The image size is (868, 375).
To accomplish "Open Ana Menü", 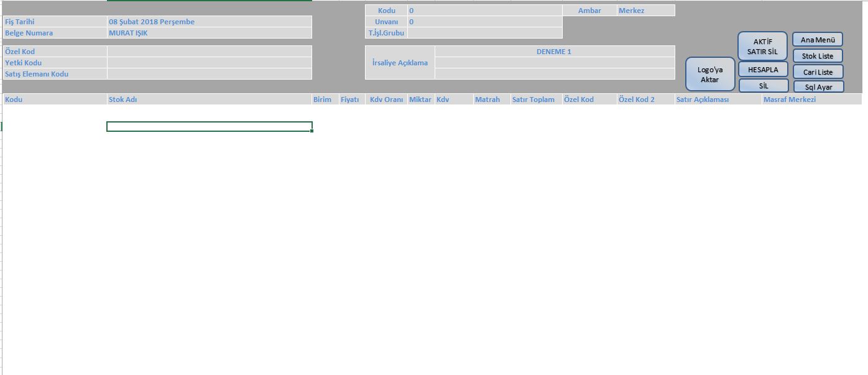I will click(x=817, y=40).
